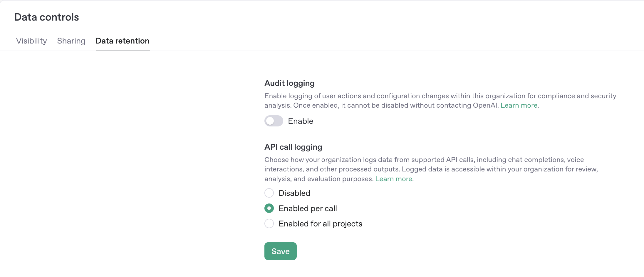Click the API call logging section heading
Screen dimensions: 644x277
click(x=293, y=147)
